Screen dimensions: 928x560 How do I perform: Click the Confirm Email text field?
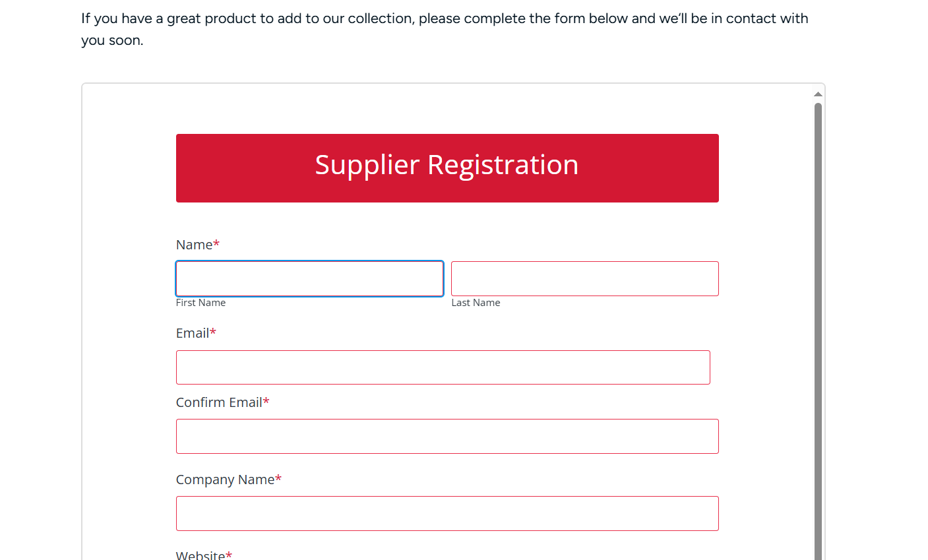point(447,436)
